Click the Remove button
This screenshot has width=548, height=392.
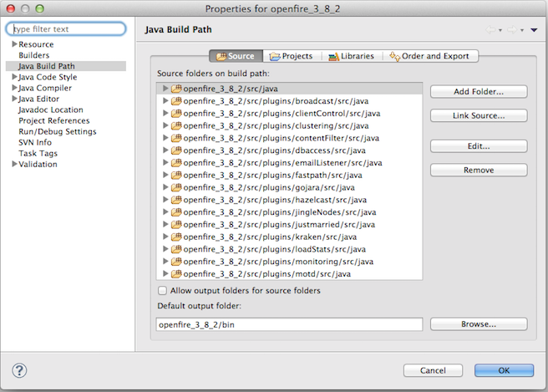tap(479, 170)
